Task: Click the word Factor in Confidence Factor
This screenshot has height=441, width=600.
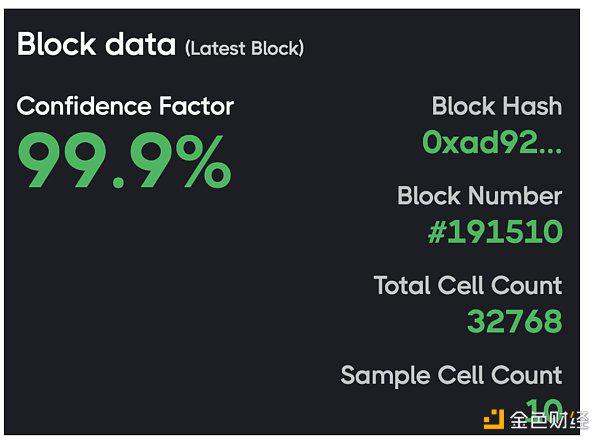Action: (196, 106)
